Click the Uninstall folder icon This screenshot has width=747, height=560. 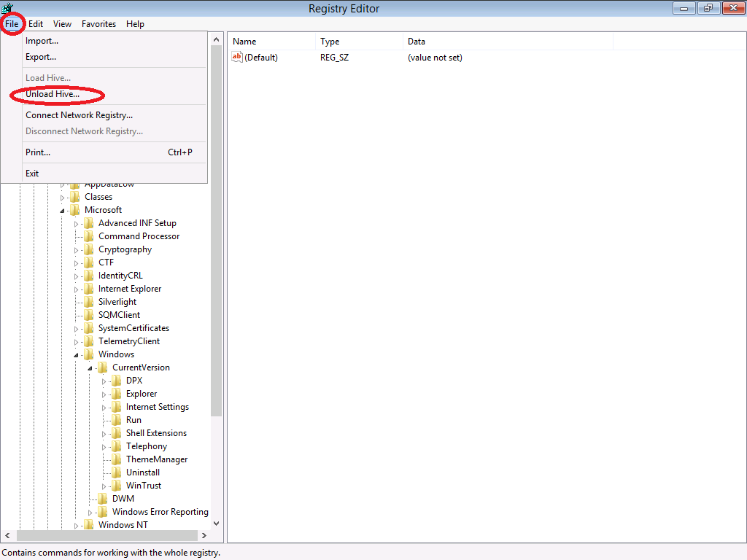[x=117, y=472]
